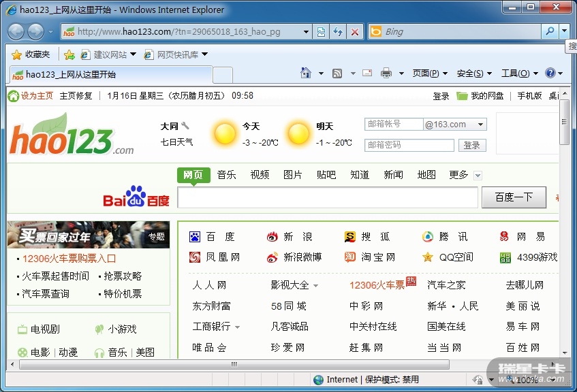Screen dimensions: 577x392
Task: Click the horizontal scrollbar thumb
Action: (234, 364)
